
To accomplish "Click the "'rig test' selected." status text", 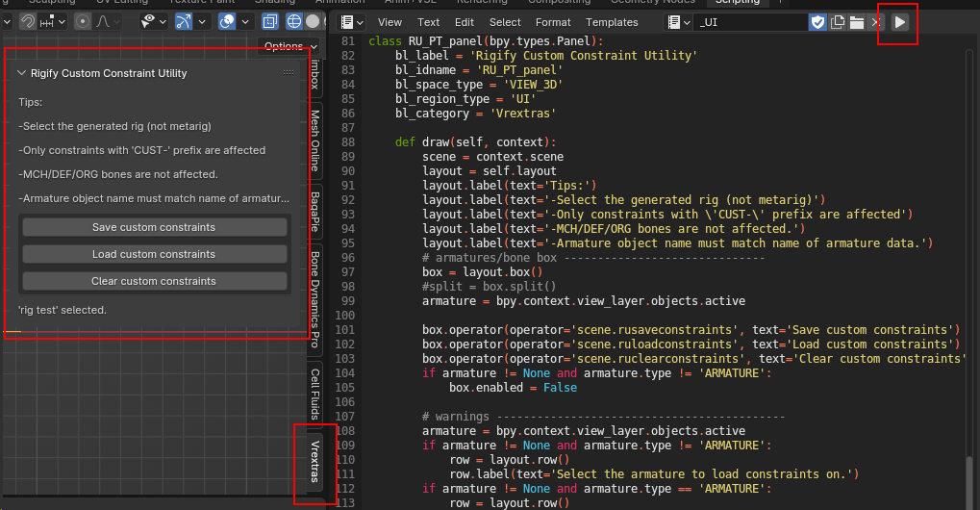I will 63,310.
